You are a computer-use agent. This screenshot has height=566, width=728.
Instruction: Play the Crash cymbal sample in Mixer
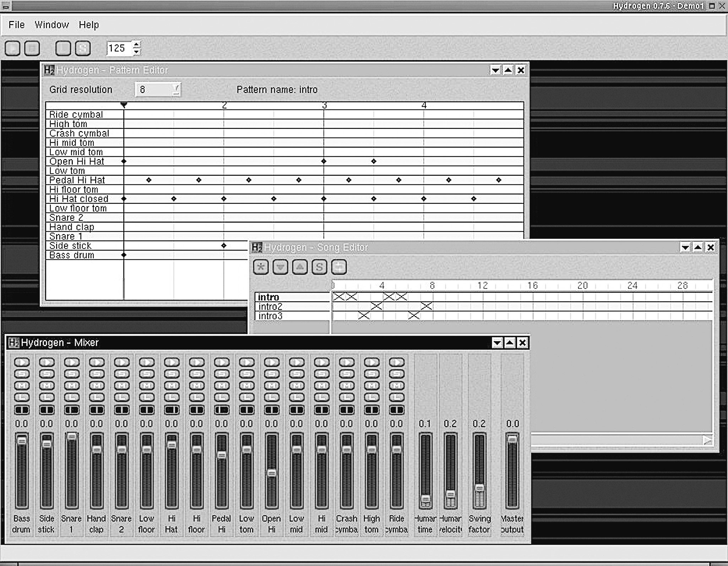(347, 362)
